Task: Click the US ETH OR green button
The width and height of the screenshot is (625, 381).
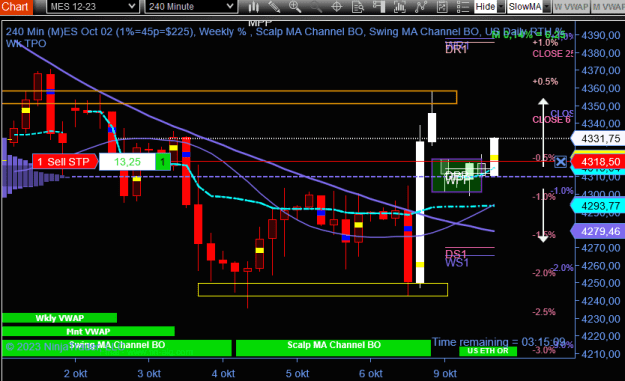Action: click(488, 351)
